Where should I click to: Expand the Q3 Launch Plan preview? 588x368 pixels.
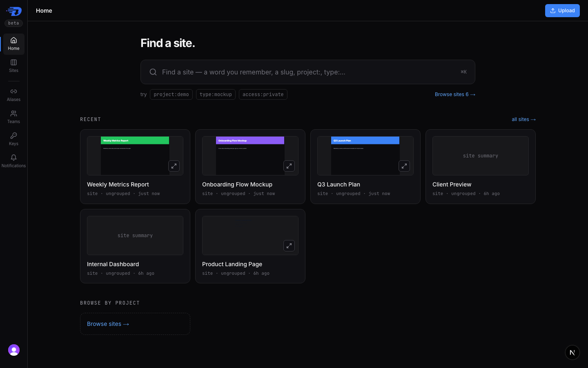coord(404,166)
